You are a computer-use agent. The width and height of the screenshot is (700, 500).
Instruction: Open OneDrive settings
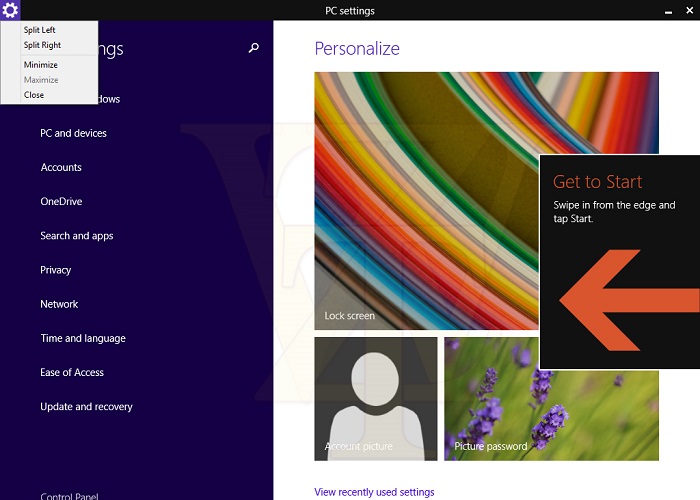[x=61, y=201]
